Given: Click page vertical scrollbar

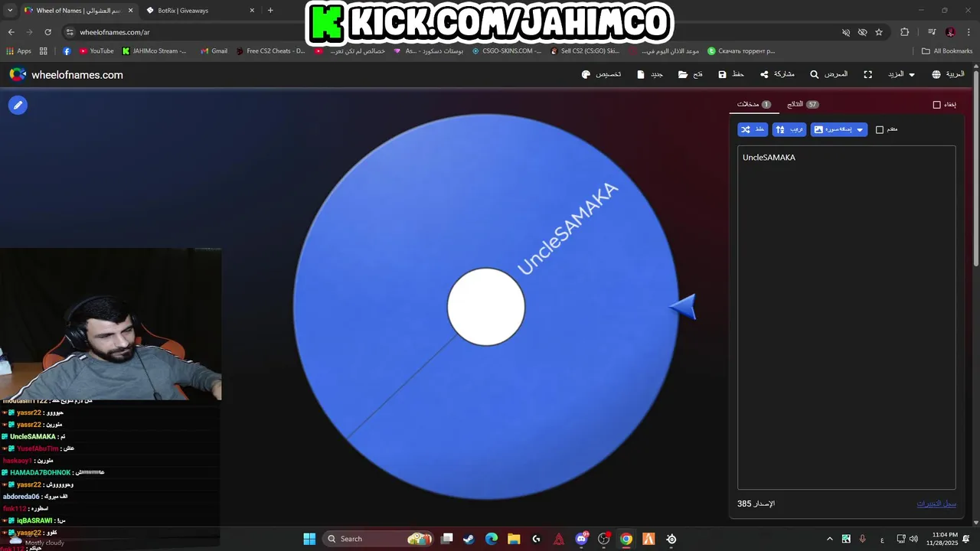Looking at the screenshot, I should click(975, 168).
